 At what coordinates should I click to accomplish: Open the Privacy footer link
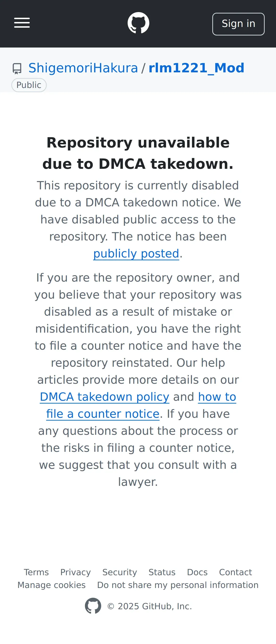click(x=75, y=572)
